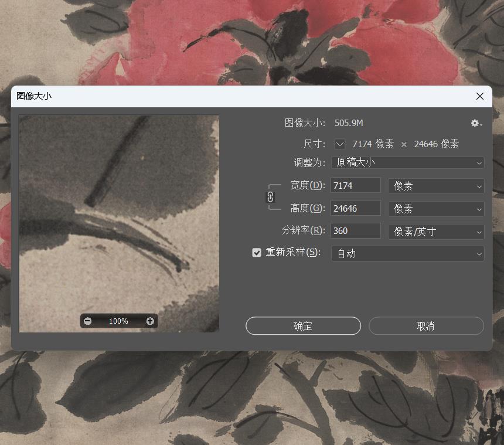Open the 尺寸 unit dropdown arrow
The height and width of the screenshot is (445, 504).
coord(340,144)
